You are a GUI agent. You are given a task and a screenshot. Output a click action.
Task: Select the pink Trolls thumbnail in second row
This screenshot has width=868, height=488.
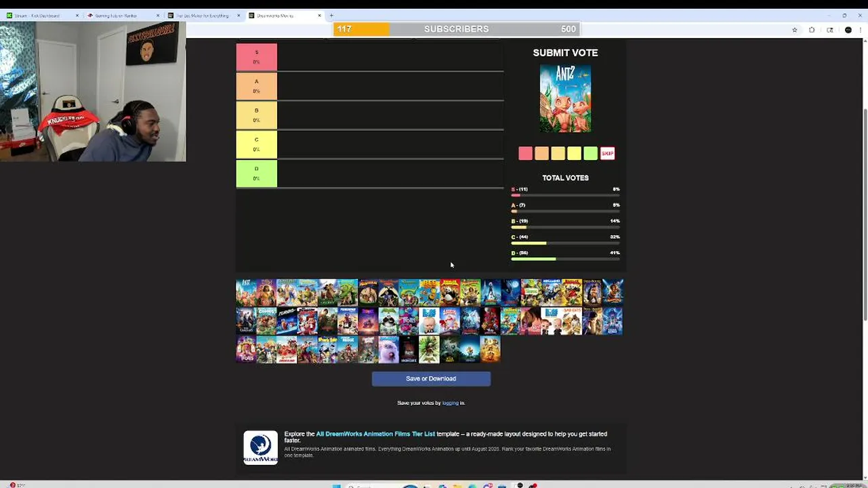click(409, 321)
